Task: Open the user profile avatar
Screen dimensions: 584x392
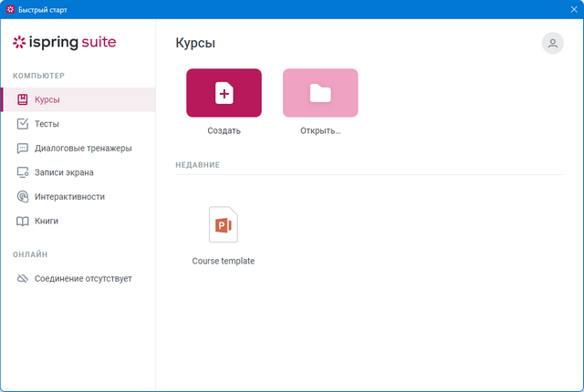Action: pyautogui.click(x=552, y=43)
